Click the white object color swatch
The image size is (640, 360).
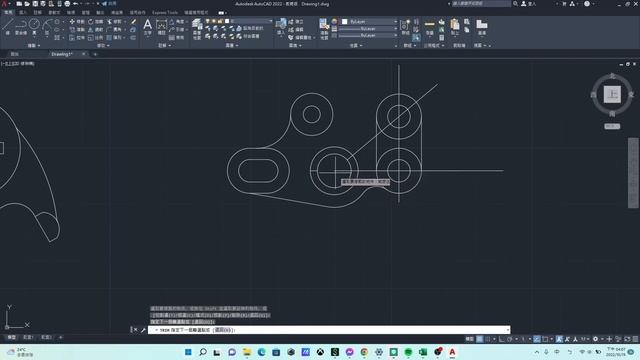(344, 21)
